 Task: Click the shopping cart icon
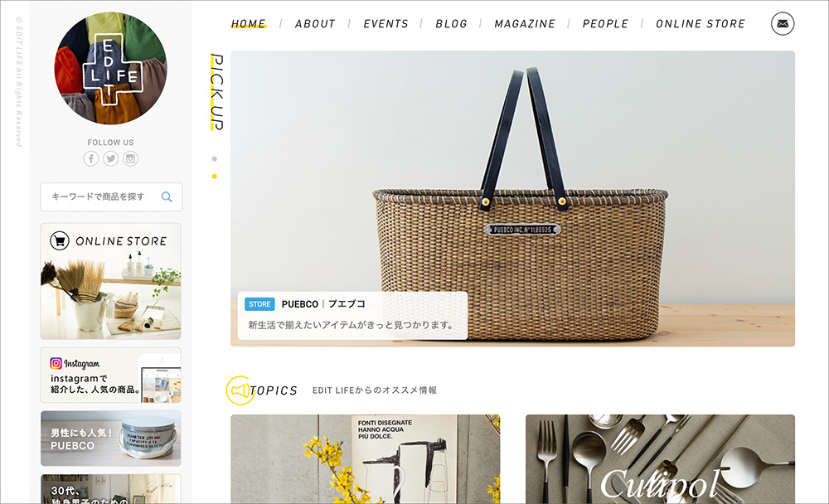(x=60, y=240)
